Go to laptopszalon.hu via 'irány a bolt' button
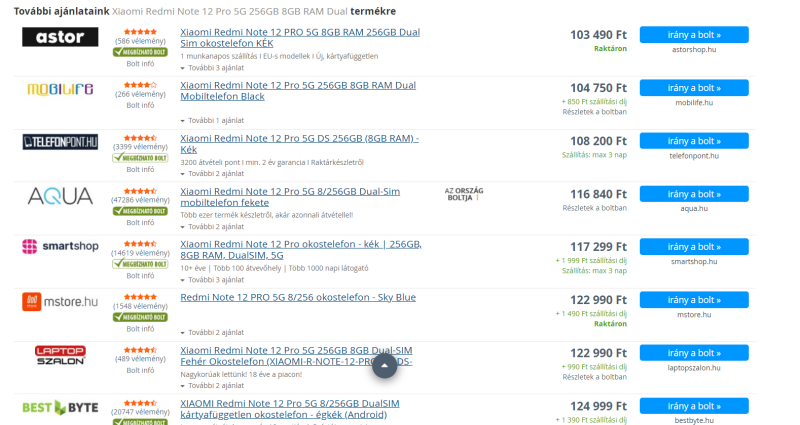 [694, 353]
